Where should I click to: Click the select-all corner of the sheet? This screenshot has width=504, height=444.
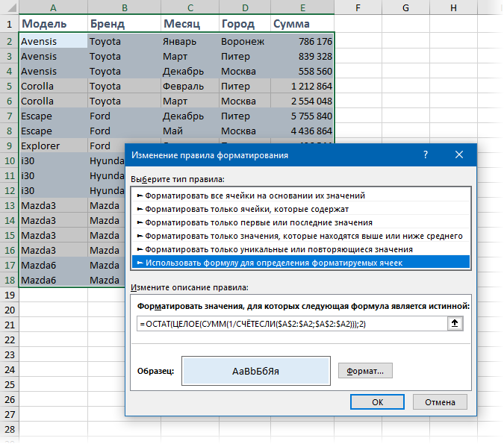click(10, 7)
